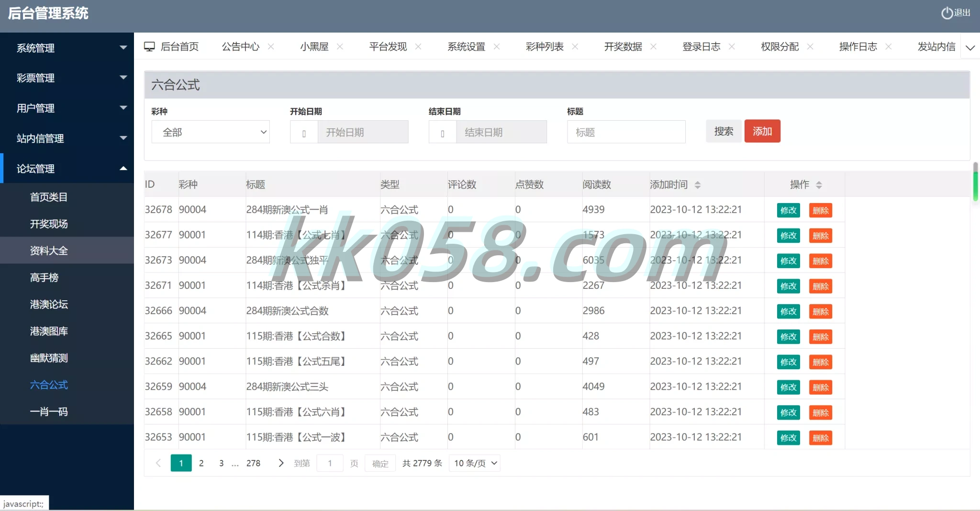Expand the 彩票管理 menu
980x511 pixels.
(x=67, y=78)
